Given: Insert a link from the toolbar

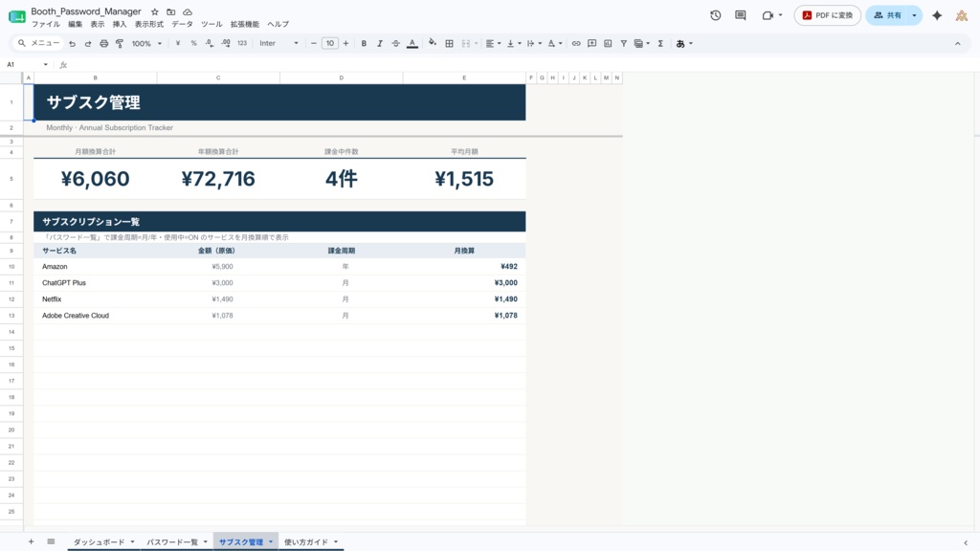Looking at the screenshot, I should tap(576, 44).
